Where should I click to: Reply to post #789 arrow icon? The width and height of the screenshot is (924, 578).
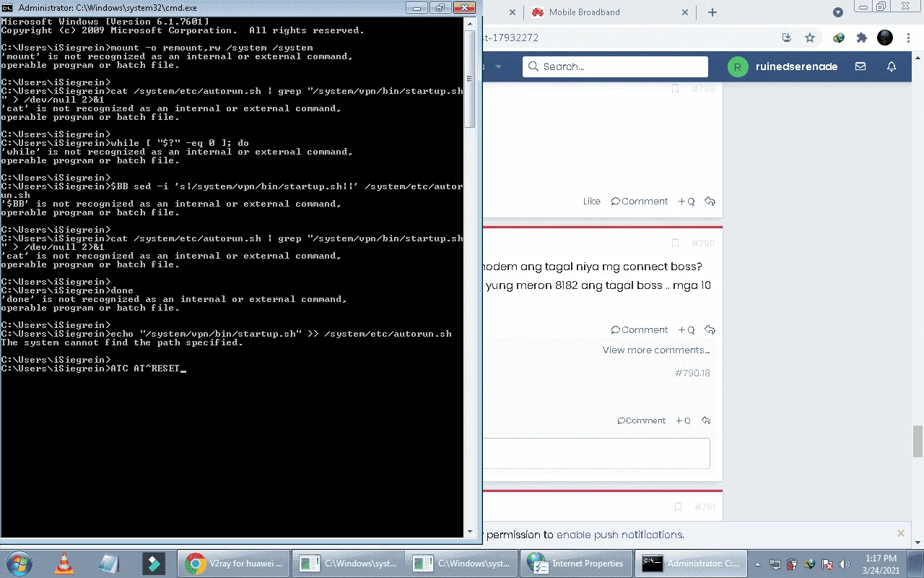710,202
